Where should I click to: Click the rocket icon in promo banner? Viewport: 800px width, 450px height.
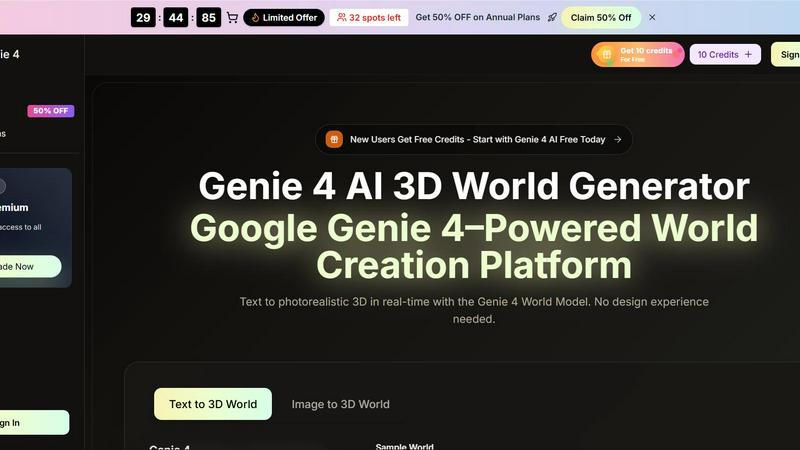552,17
